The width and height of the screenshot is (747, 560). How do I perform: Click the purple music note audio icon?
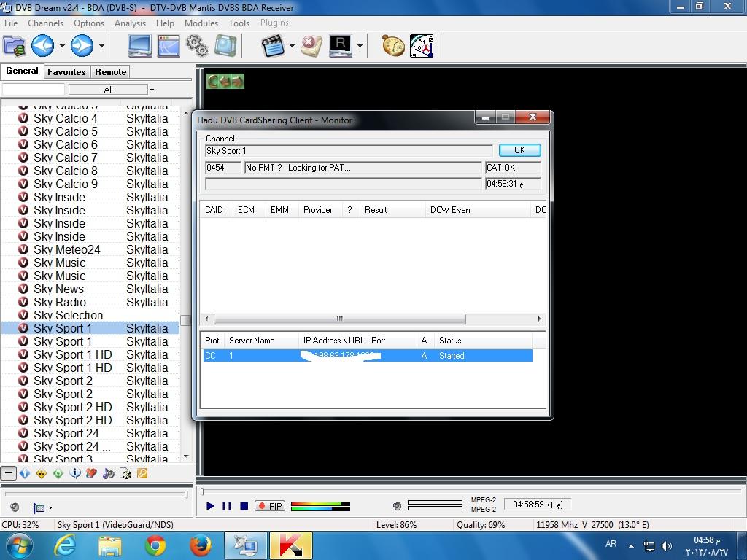[109, 473]
